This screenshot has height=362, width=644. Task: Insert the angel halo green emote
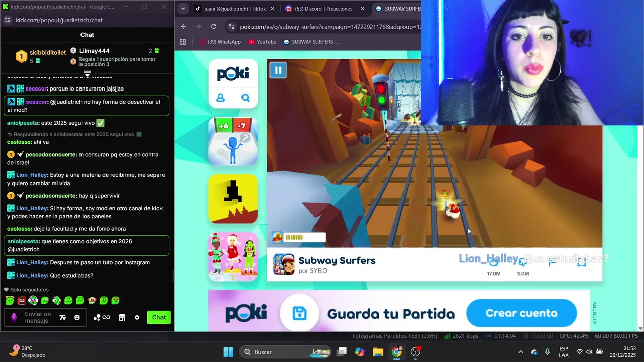[x=10, y=300]
